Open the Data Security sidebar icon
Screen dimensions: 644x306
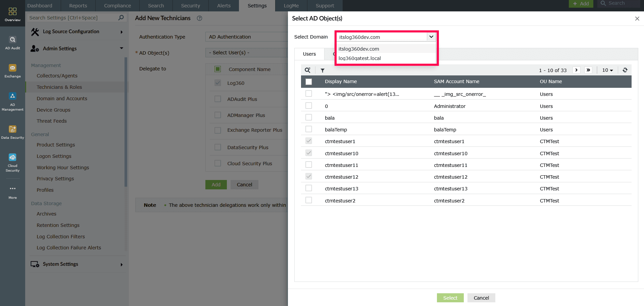click(12, 132)
